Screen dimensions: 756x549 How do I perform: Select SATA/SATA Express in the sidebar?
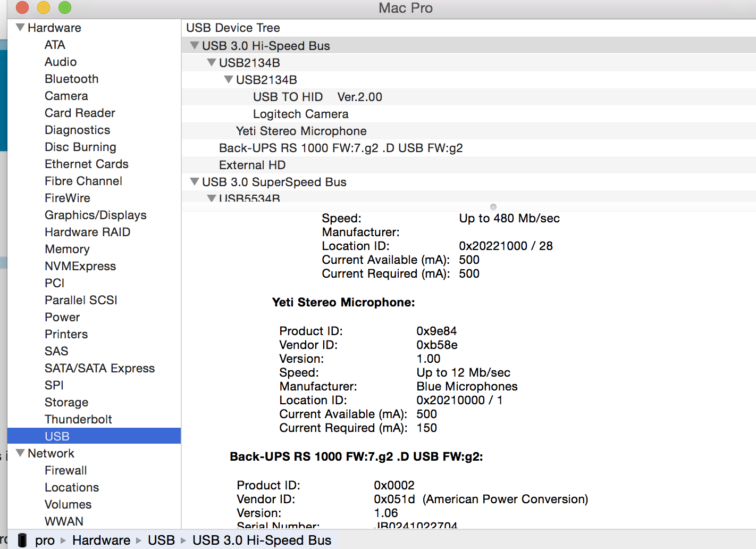[x=100, y=368]
